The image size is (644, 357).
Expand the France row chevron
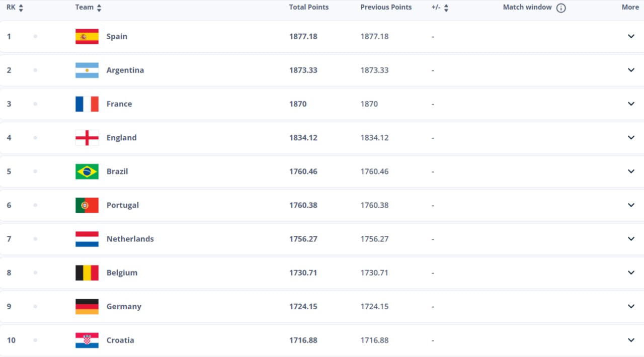631,104
